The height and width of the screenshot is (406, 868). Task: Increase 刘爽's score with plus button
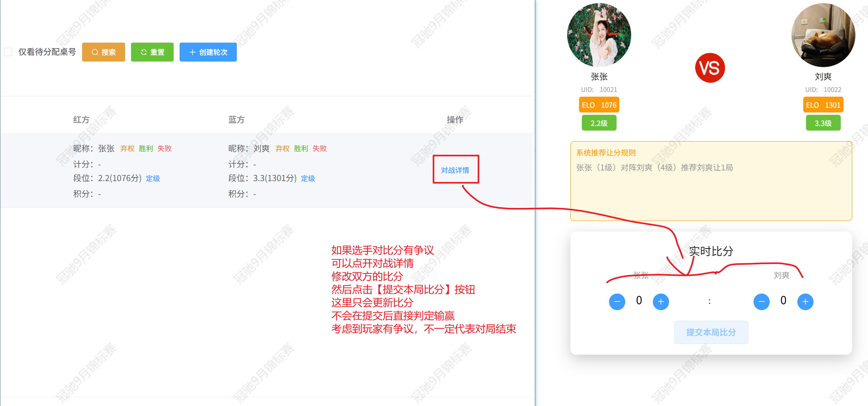point(805,302)
